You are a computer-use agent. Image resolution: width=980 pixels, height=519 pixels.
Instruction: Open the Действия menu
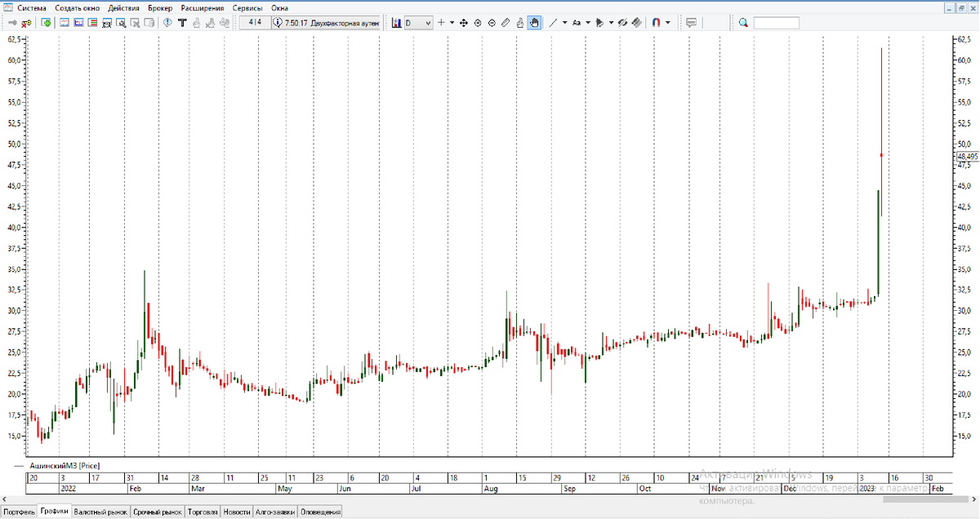coord(123,7)
